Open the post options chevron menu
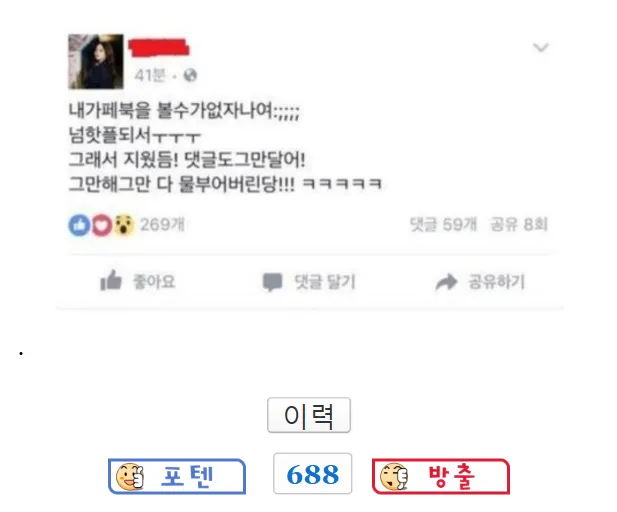This screenshot has width=617, height=512. [541, 48]
